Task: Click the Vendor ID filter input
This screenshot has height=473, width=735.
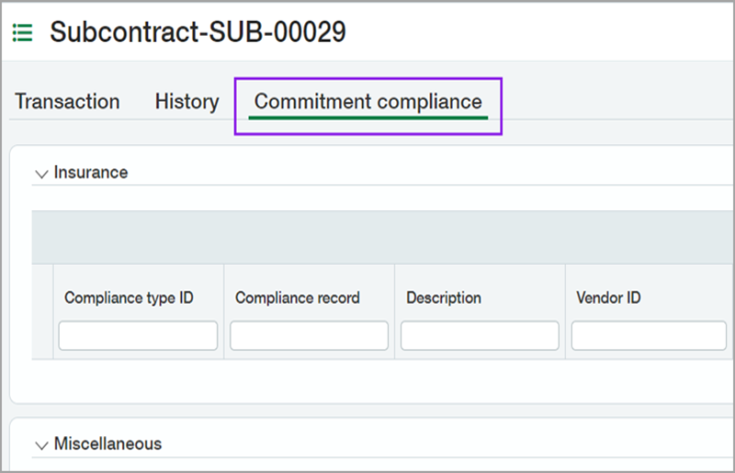Action: tap(649, 336)
